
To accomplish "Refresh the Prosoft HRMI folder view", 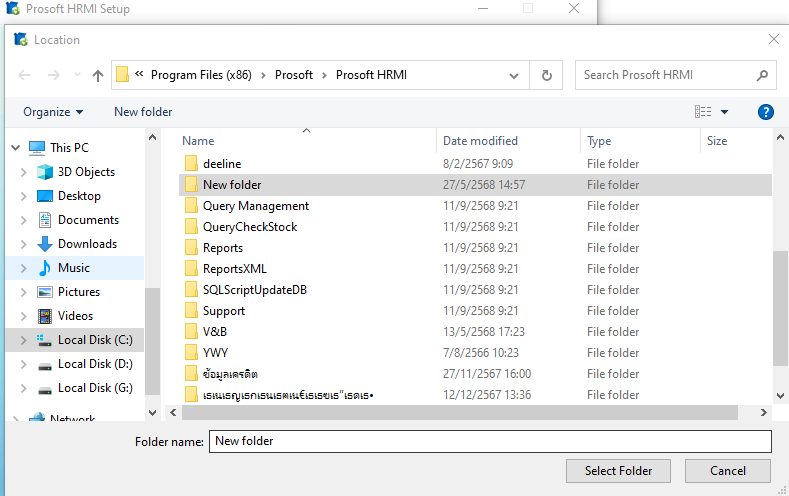I will click(x=546, y=75).
